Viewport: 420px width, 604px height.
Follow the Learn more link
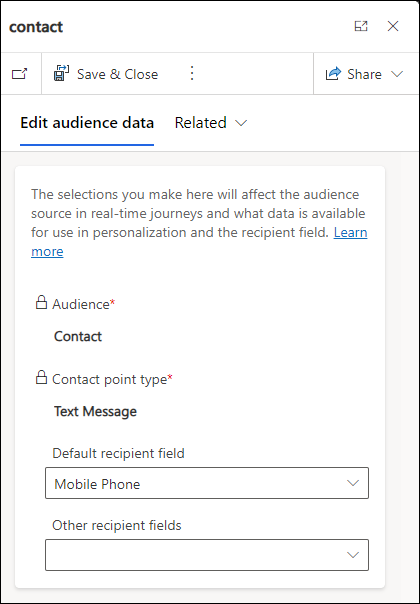(x=199, y=242)
